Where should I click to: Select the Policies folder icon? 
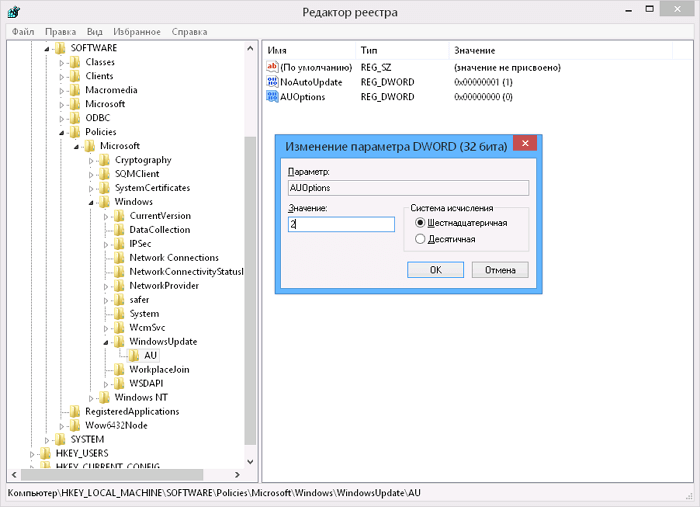click(x=75, y=132)
